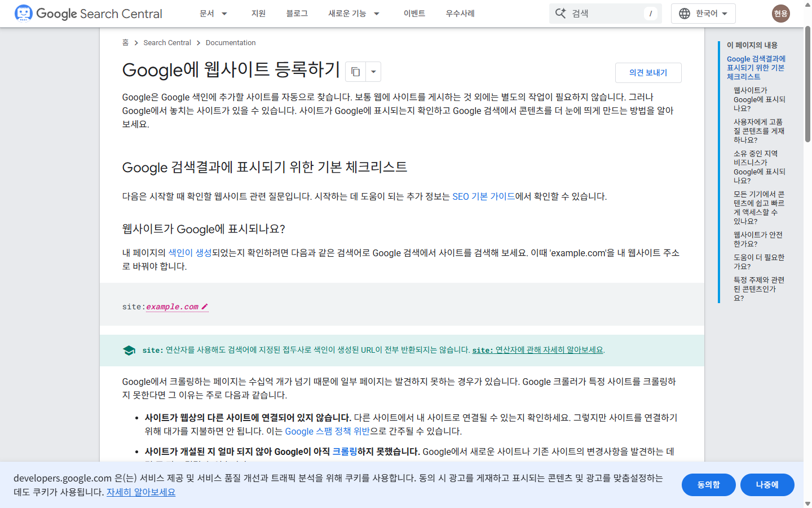This screenshot has height=508, width=812.
Task: Jump to 소유 중인 지역 비즈니스가 section
Action: coord(760,167)
